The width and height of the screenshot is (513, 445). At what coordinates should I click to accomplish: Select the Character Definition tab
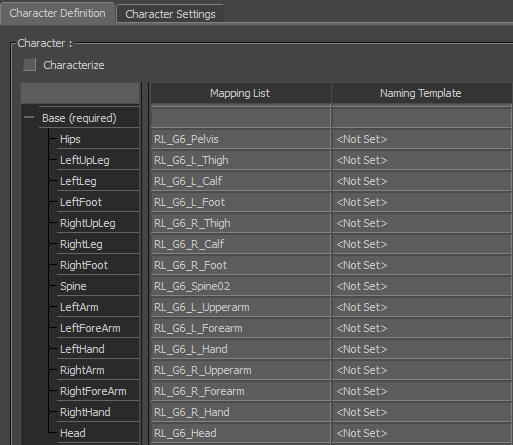pos(57,13)
